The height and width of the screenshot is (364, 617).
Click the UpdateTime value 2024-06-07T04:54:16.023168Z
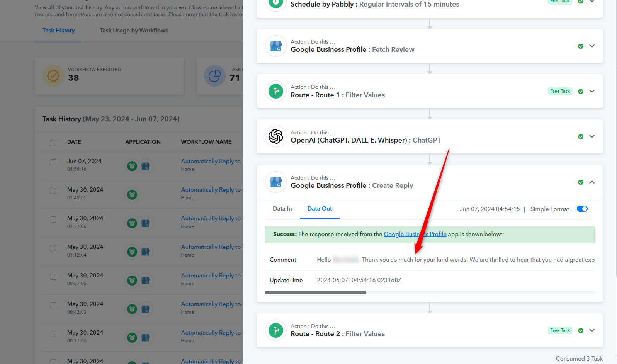coord(359,280)
